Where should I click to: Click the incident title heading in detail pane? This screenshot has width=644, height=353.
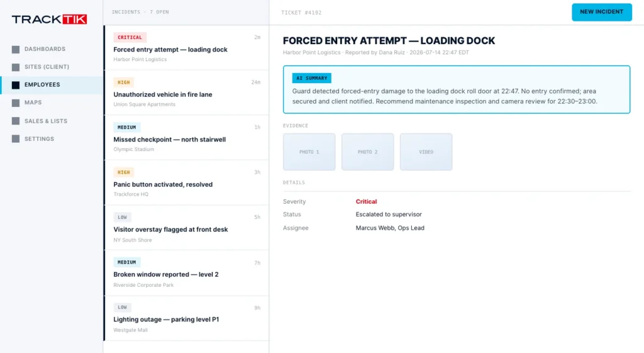pyautogui.click(x=389, y=41)
